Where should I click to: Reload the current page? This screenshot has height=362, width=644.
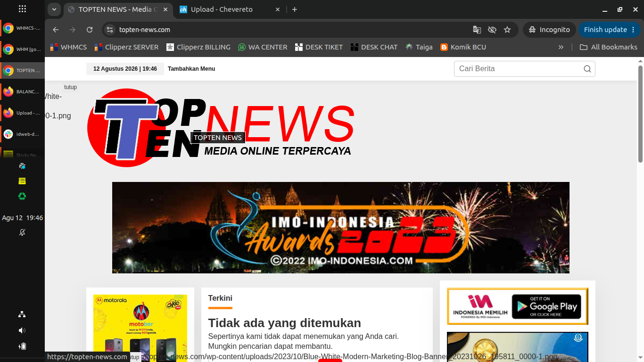click(90, 30)
